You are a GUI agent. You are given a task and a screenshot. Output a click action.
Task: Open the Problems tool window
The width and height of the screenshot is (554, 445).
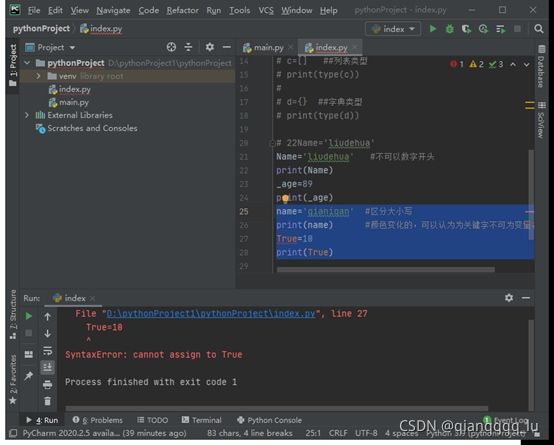[x=98, y=420]
